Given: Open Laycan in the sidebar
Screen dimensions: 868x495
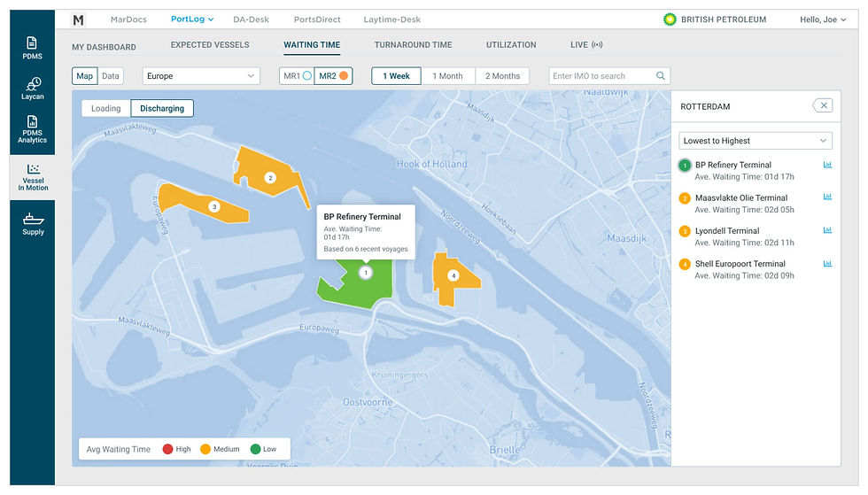Looking at the screenshot, I should pos(32,89).
